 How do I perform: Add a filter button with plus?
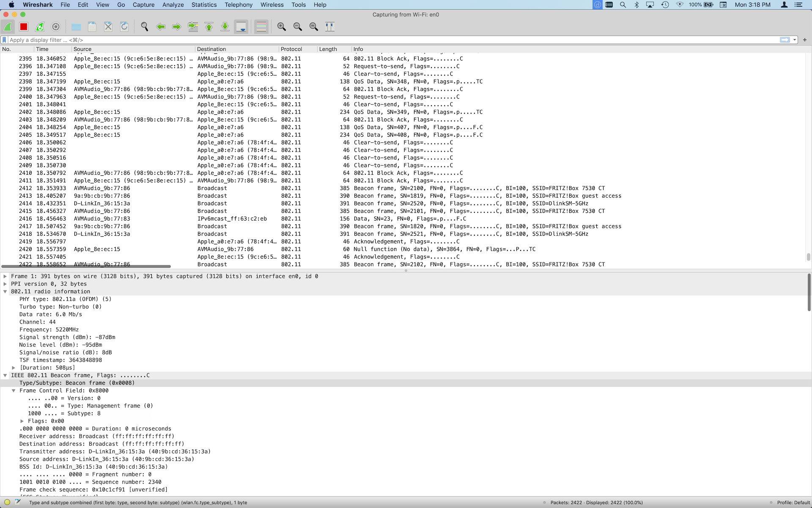(x=805, y=40)
